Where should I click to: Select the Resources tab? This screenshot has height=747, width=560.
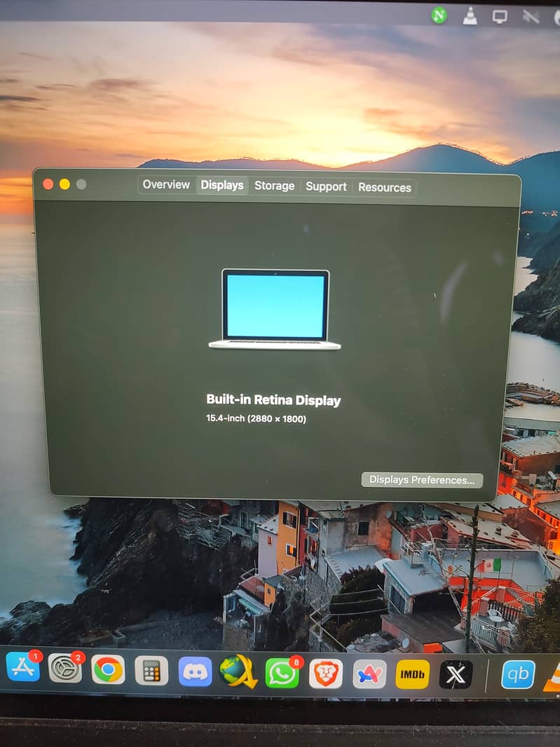point(384,187)
